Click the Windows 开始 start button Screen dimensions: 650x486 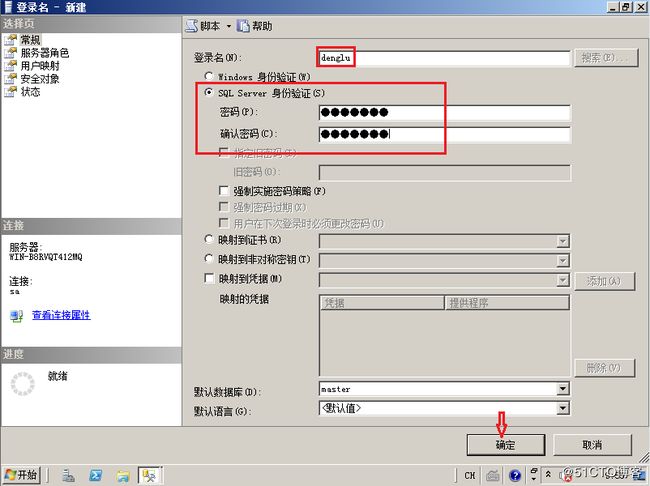point(22,475)
